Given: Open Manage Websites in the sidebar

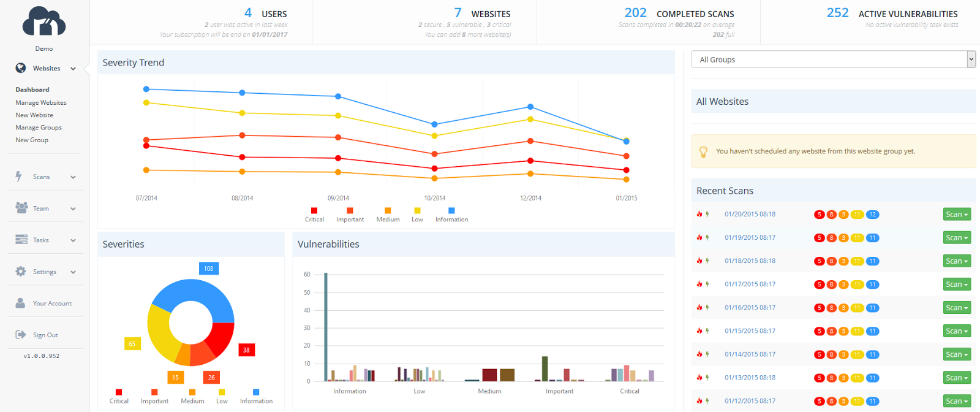Looking at the screenshot, I should [41, 102].
